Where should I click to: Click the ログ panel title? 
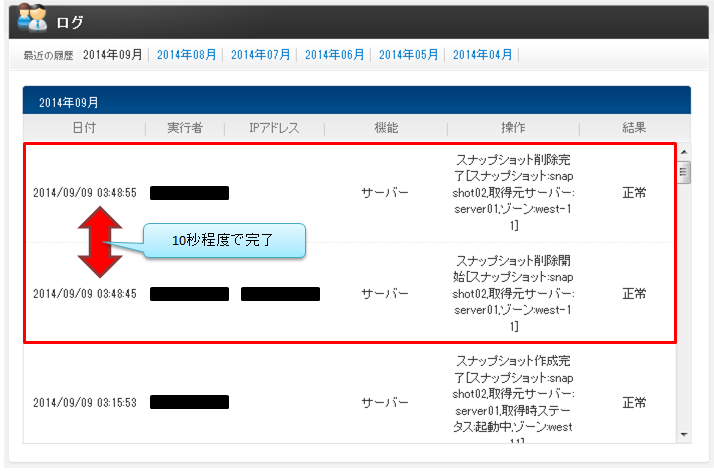70,22
